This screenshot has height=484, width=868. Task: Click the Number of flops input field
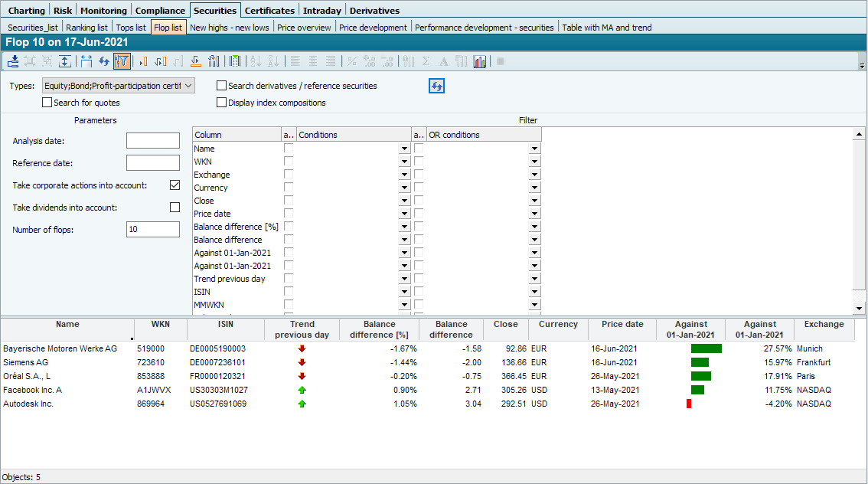(x=152, y=229)
